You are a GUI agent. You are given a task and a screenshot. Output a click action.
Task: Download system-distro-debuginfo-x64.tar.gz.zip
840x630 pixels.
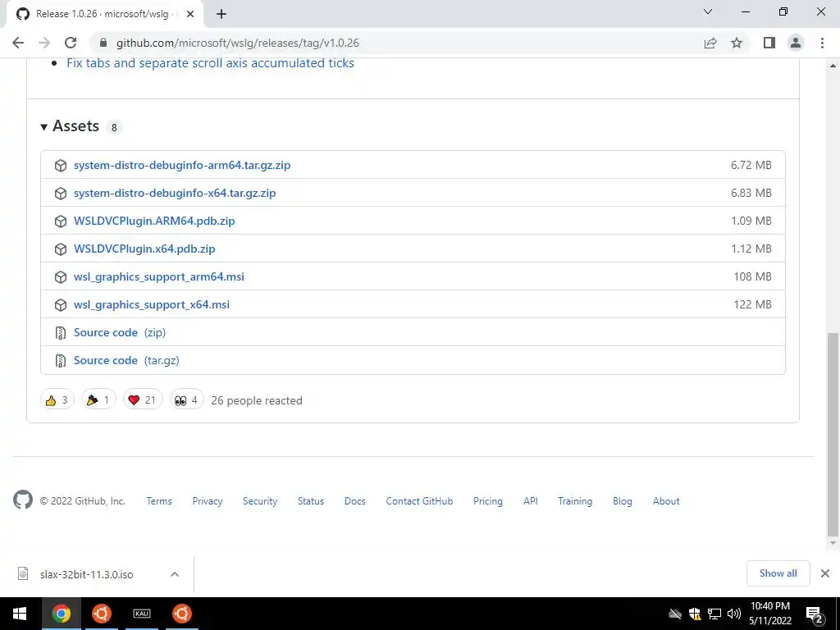(x=175, y=193)
